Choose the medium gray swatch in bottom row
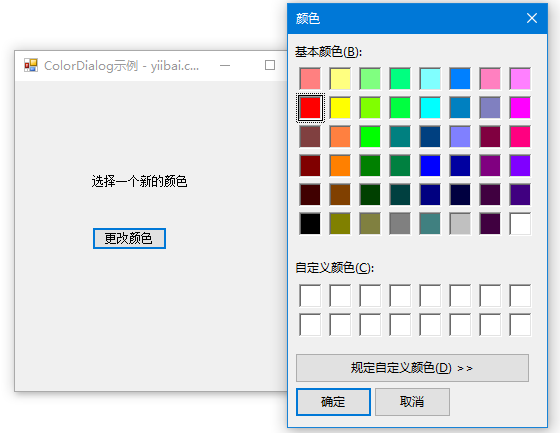560x433 pixels. click(x=400, y=224)
